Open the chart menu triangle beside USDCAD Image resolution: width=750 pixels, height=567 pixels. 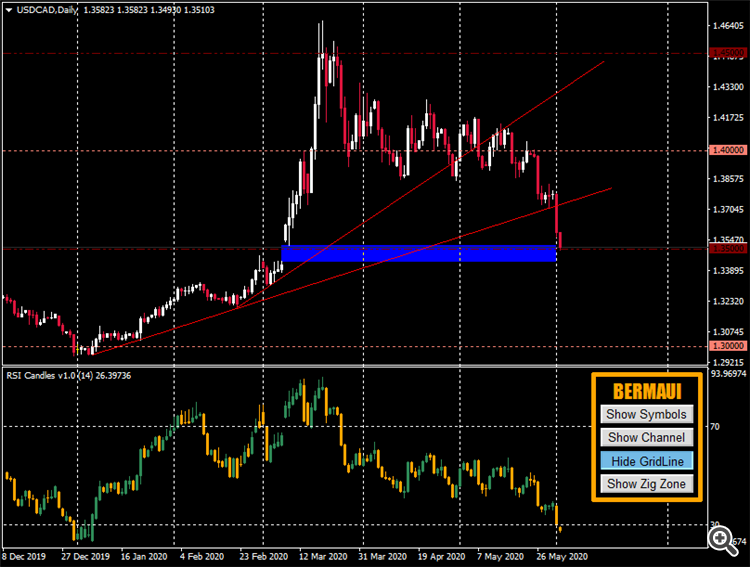click(x=9, y=10)
